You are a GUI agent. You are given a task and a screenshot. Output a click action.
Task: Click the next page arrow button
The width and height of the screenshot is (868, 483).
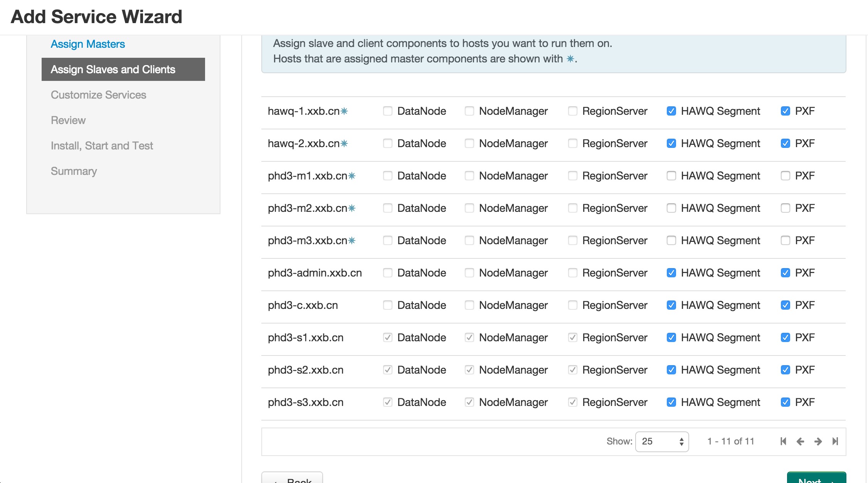pyautogui.click(x=818, y=441)
